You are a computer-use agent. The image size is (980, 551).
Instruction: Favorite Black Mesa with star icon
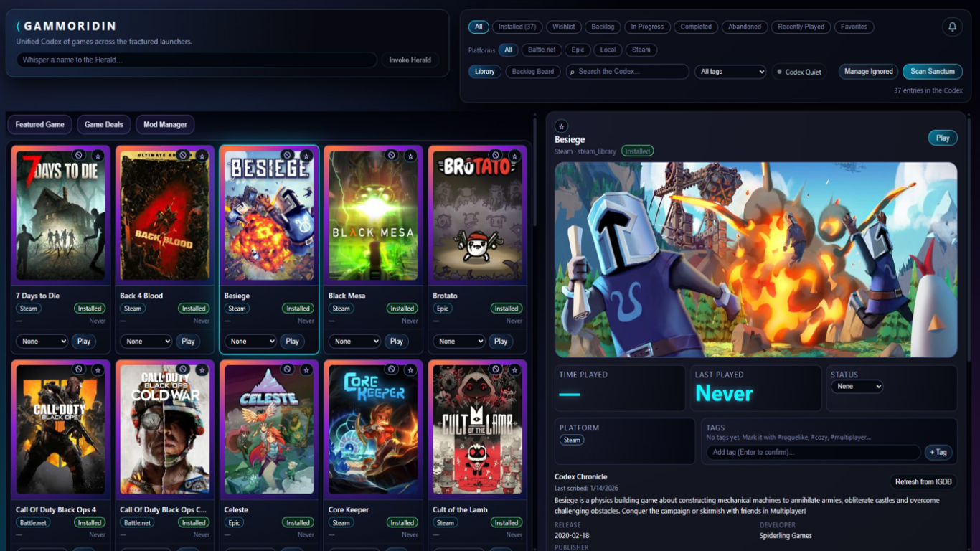pyautogui.click(x=410, y=156)
